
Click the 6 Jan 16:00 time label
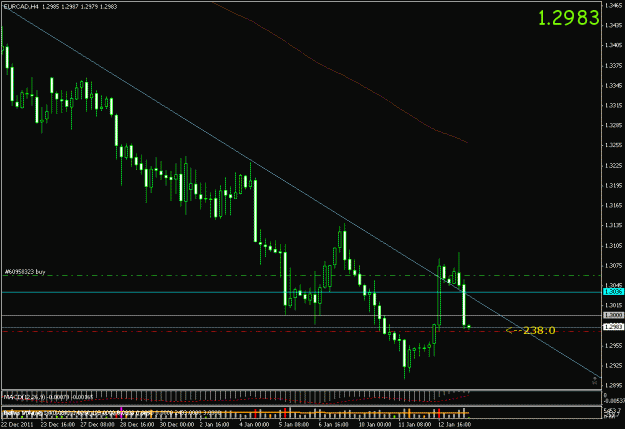tap(334, 425)
